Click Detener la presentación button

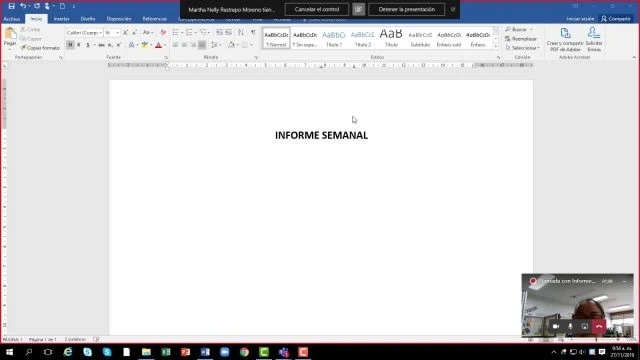407,9
